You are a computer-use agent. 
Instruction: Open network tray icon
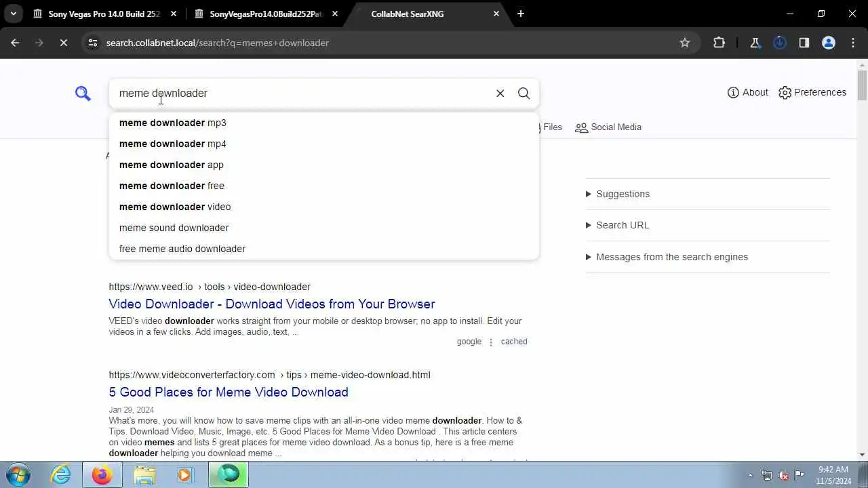(767, 475)
